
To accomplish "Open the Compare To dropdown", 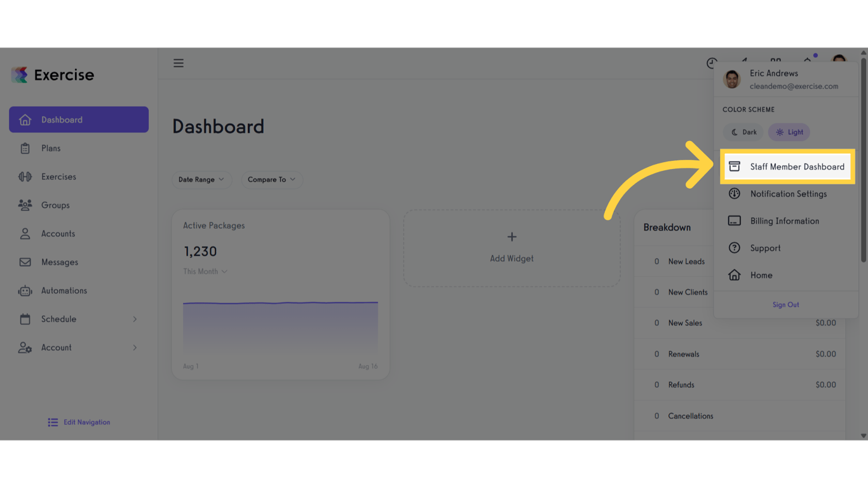I will click(272, 180).
